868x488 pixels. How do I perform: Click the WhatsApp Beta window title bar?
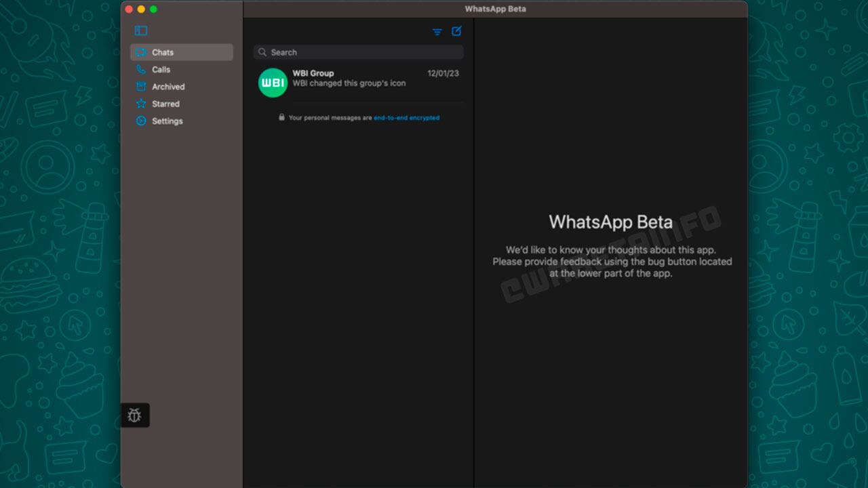tap(494, 9)
